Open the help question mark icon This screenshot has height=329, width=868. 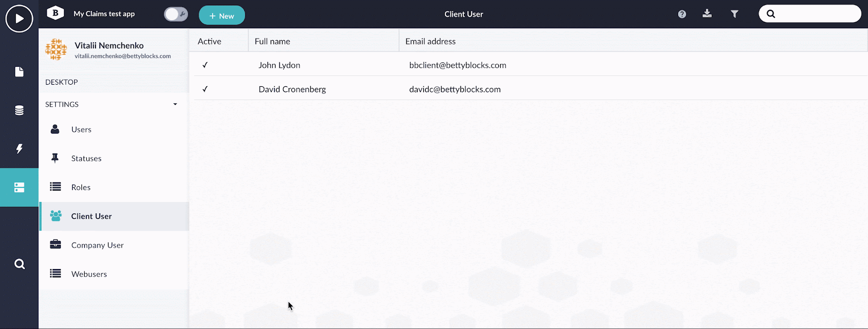point(682,14)
